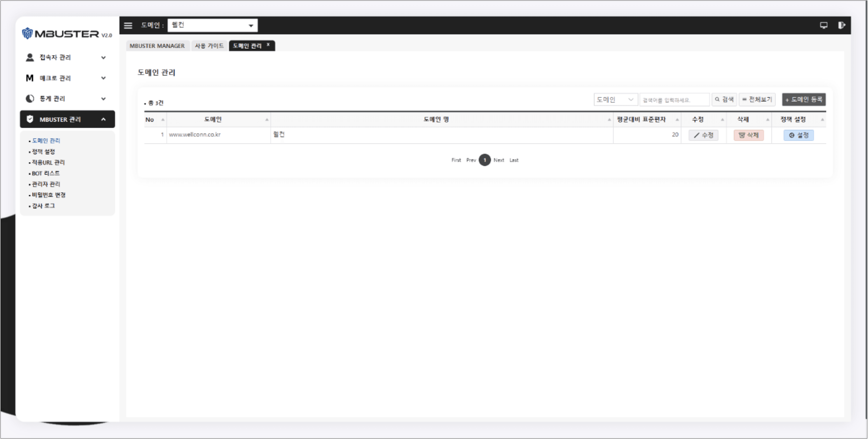Open 적용URL 관리 in sidebar
Screen dimensions: 868x439
[48, 162]
